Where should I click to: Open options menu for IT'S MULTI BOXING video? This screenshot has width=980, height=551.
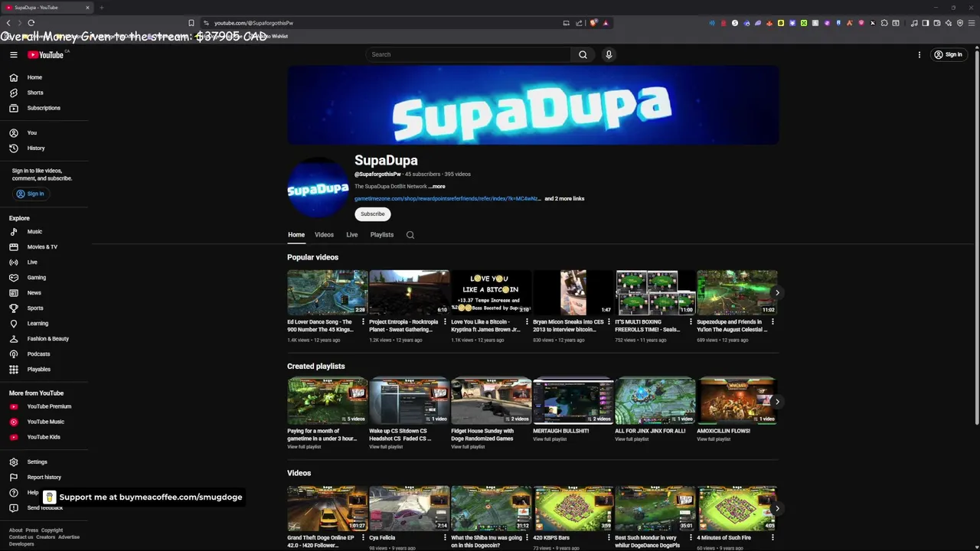coord(691,322)
